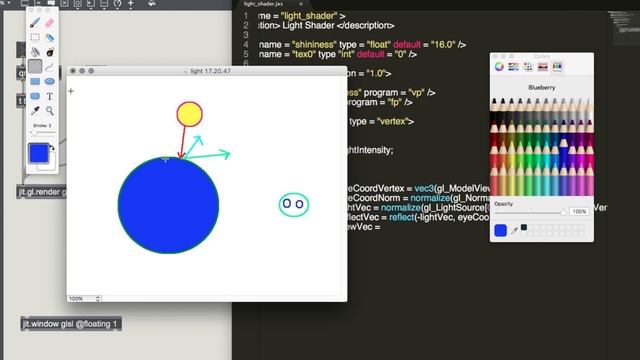The image size is (640, 360).
Task: Click the current blue color well
Action: [500, 231]
